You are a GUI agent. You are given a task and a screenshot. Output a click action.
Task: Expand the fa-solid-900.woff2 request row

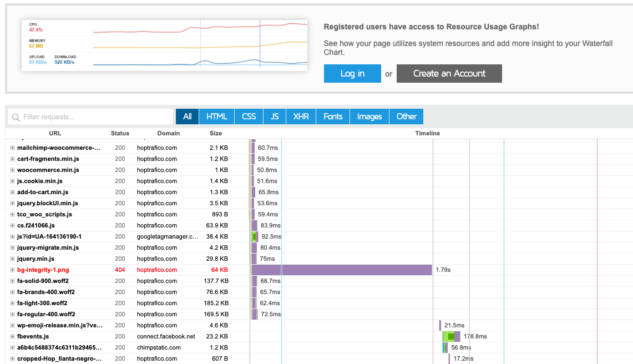[x=12, y=281]
